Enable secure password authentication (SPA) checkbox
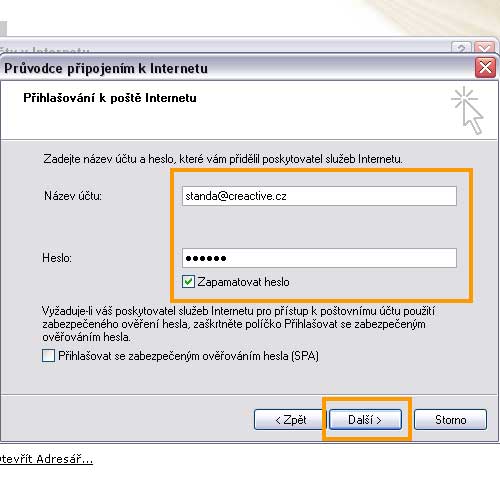This screenshot has width=500, height=500. click(49, 355)
